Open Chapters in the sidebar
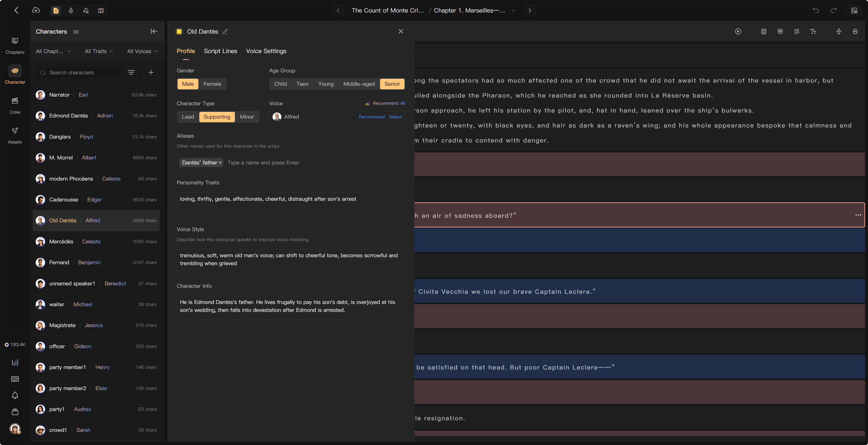Image resolution: width=868 pixels, height=445 pixels. (x=15, y=46)
